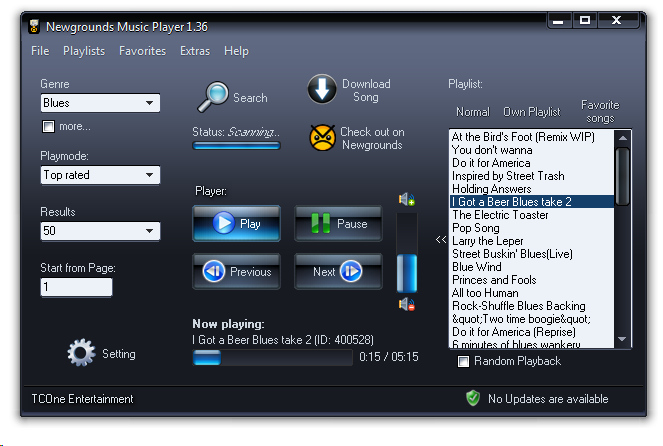Click the app icon in title bar
The image size is (663, 446).
pos(34,26)
